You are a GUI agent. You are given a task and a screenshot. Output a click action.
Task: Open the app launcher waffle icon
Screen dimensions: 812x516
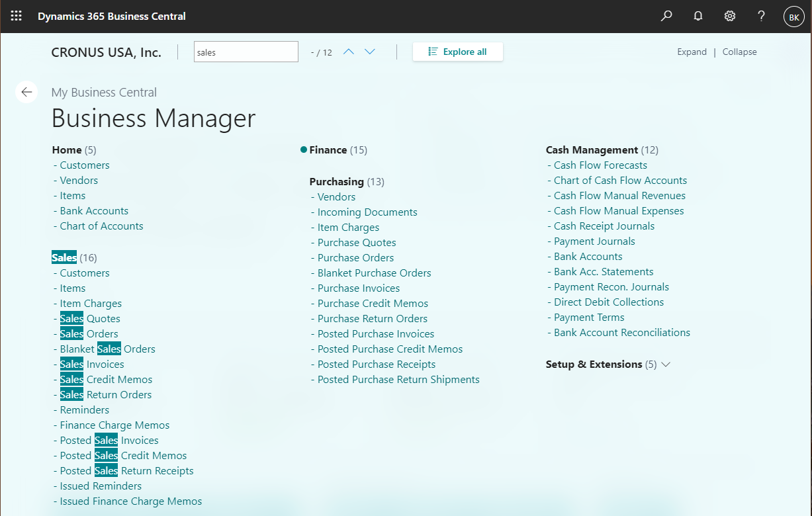(17, 16)
